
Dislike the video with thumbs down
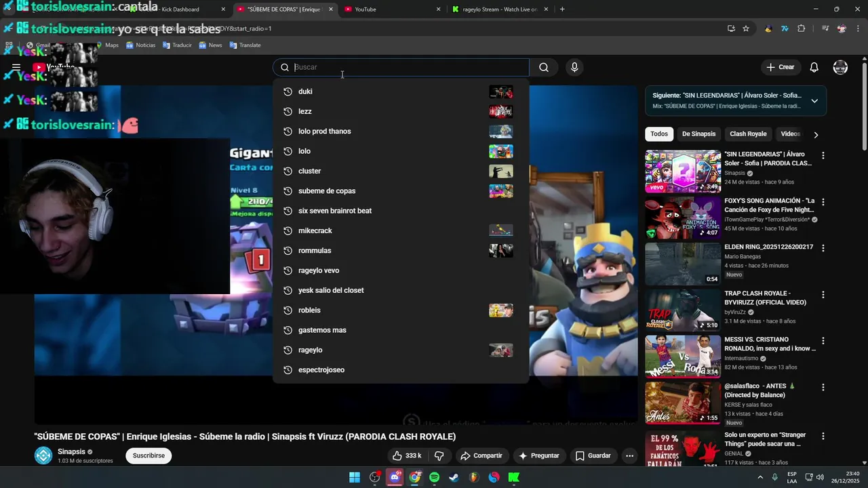pos(439,455)
